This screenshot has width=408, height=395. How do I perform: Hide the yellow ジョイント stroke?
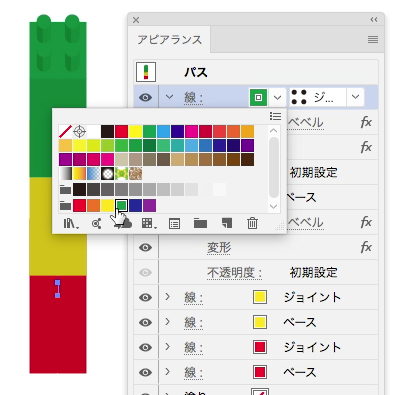click(x=145, y=297)
